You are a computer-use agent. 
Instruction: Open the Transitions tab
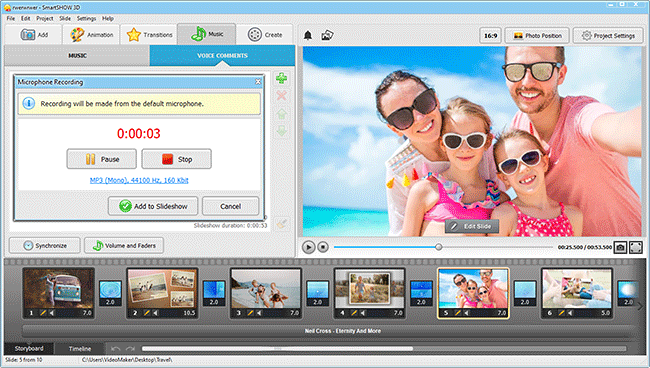[x=149, y=34]
